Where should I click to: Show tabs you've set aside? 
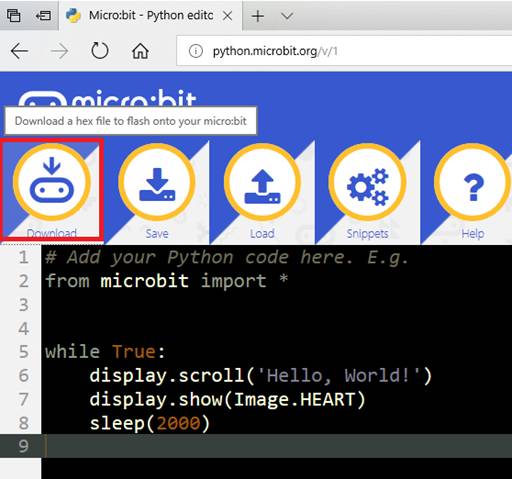point(14,15)
